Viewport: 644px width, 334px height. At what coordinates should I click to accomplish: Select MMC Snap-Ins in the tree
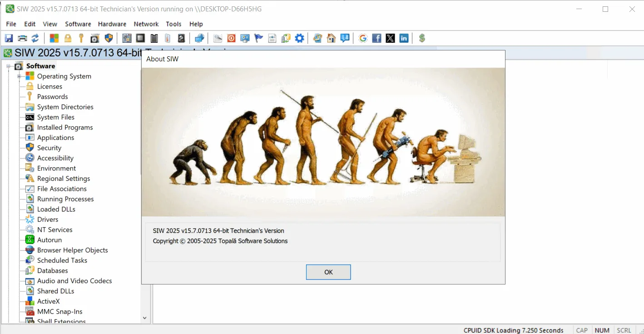point(60,312)
